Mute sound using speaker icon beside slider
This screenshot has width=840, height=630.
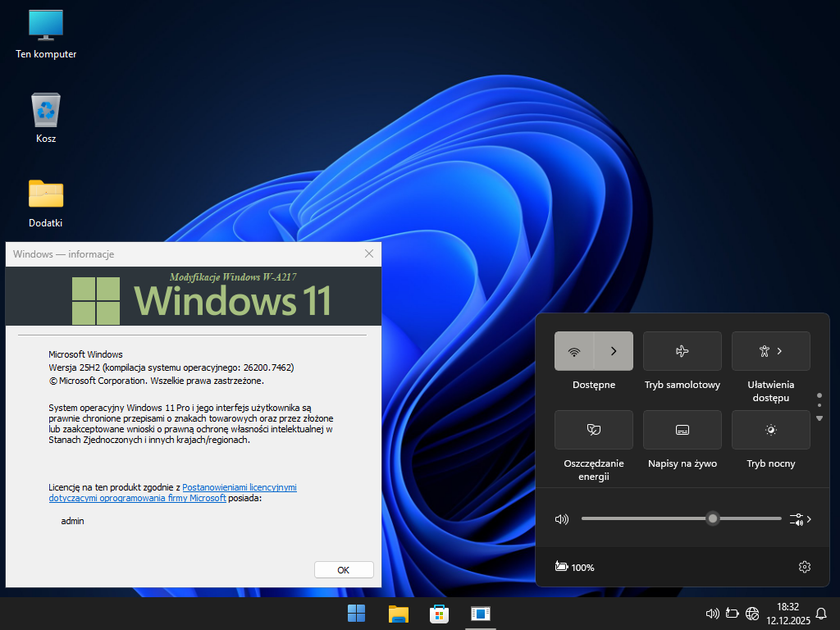562,519
